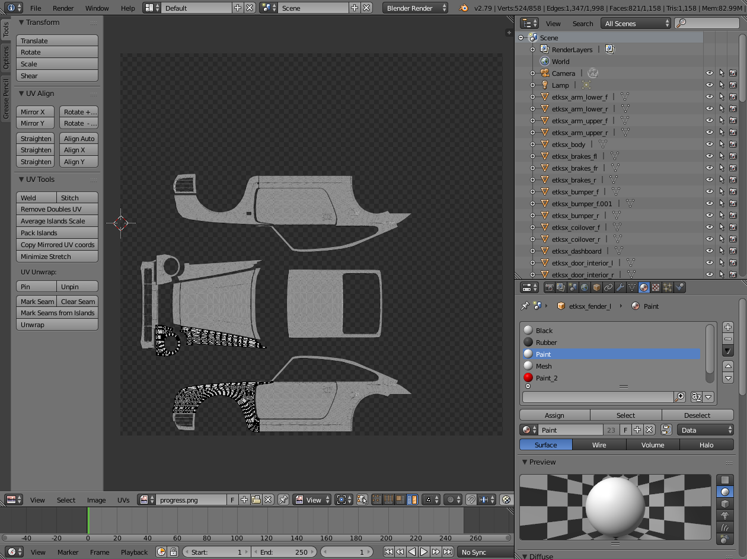The image size is (747, 560).
Task: Select the Paint_2 red material slot
Action: click(x=547, y=378)
